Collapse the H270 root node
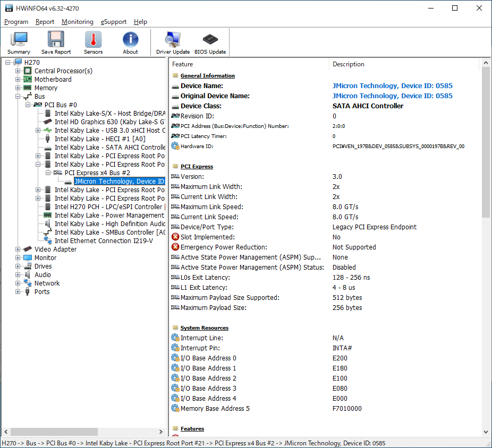This screenshot has height=448, width=492. tap(8, 63)
